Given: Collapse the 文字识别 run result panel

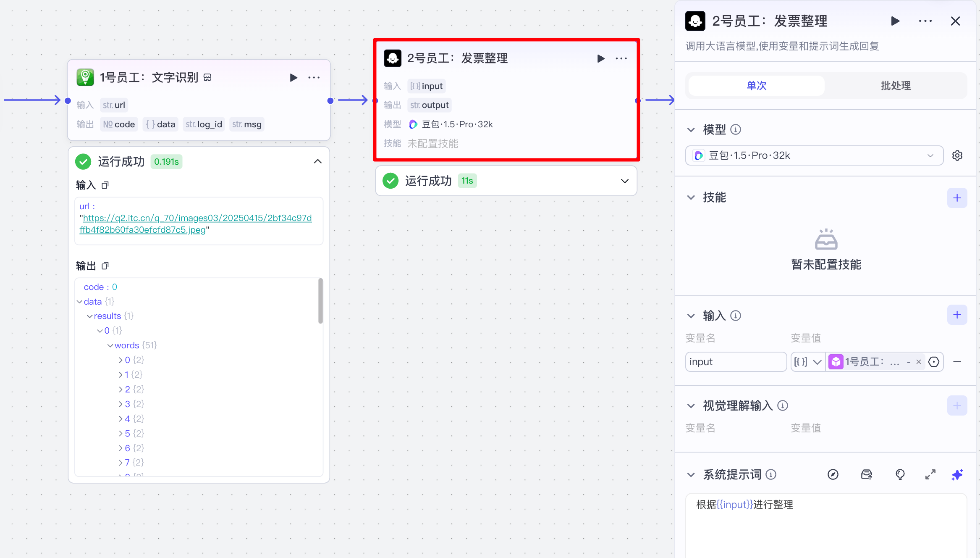Looking at the screenshot, I should (318, 162).
